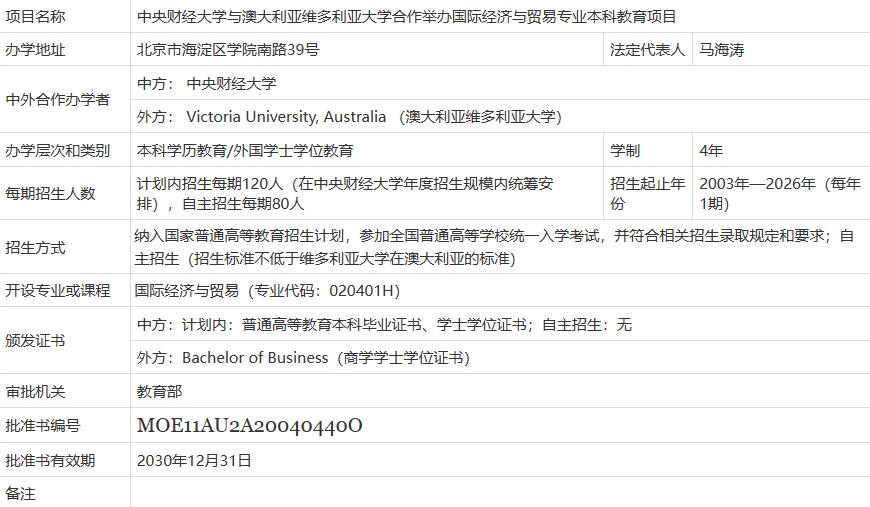The height and width of the screenshot is (507, 870).
Task: Select the 学制 label
Action: click(625, 150)
